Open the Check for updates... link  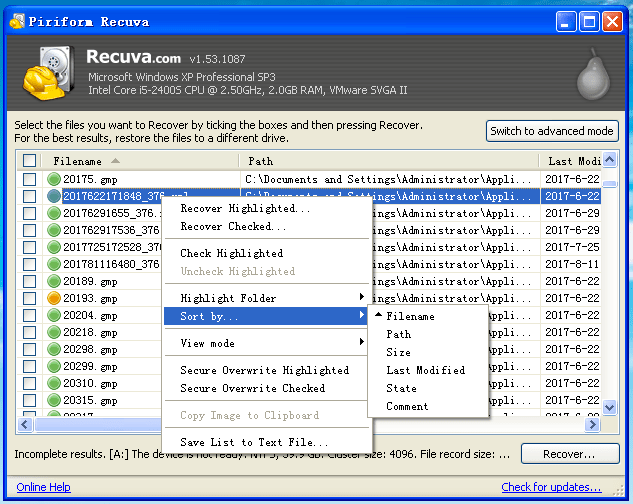point(551,487)
